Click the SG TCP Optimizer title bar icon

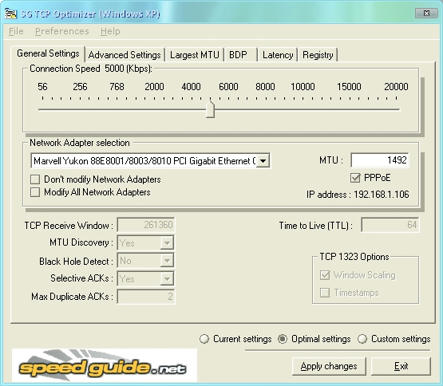tap(11, 13)
